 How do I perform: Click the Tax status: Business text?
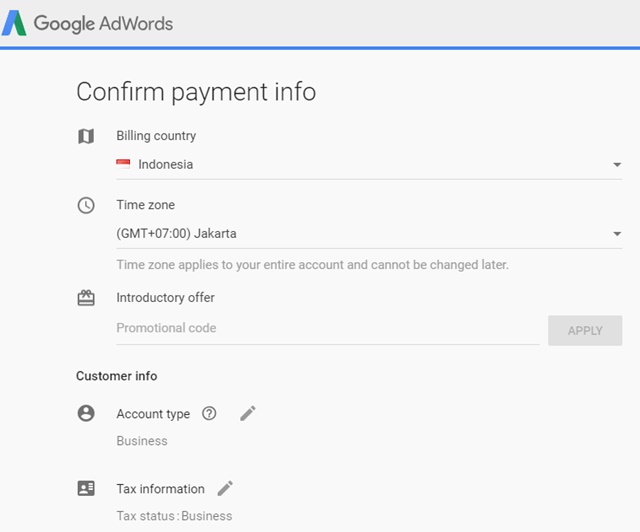(174, 516)
